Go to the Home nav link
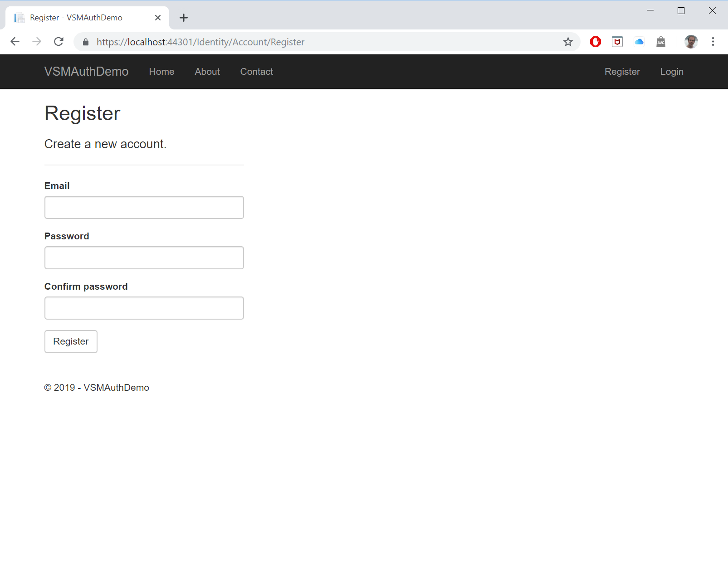 (161, 72)
